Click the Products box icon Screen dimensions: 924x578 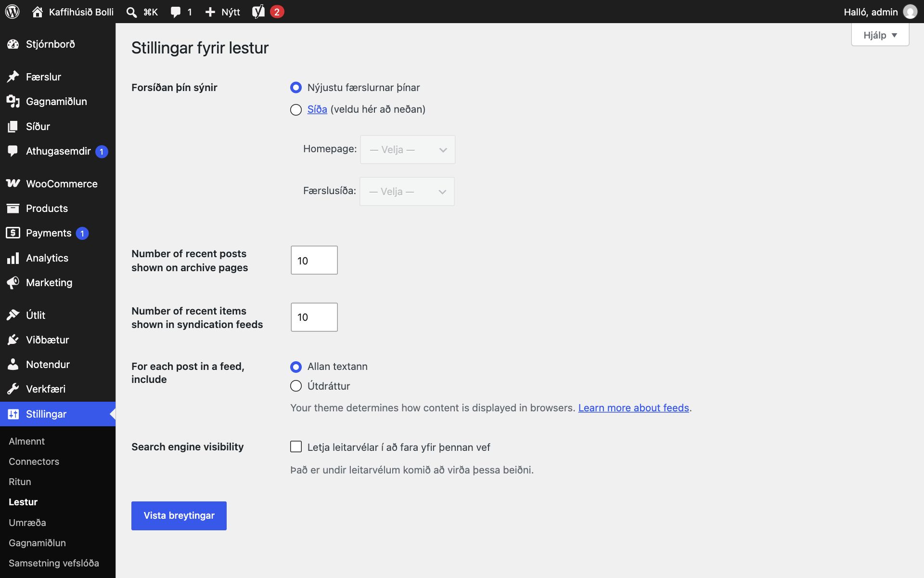point(13,208)
